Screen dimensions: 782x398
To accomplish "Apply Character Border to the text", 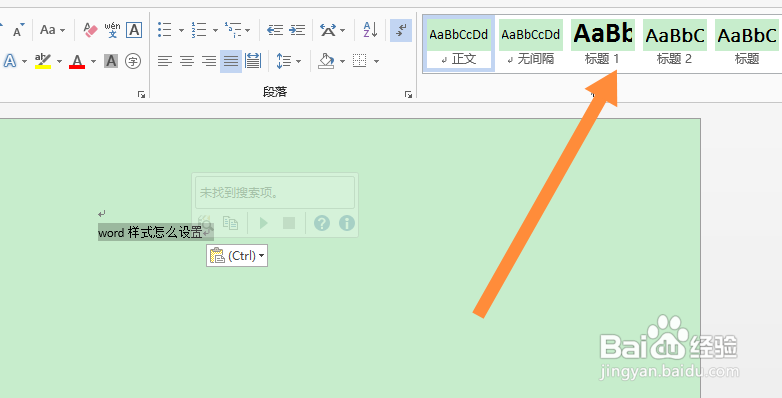I will pos(134,30).
